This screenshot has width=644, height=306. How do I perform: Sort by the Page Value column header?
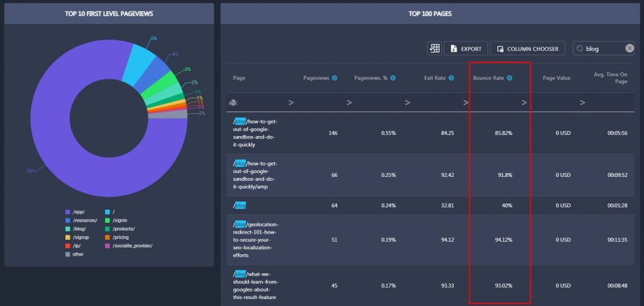click(x=557, y=77)
